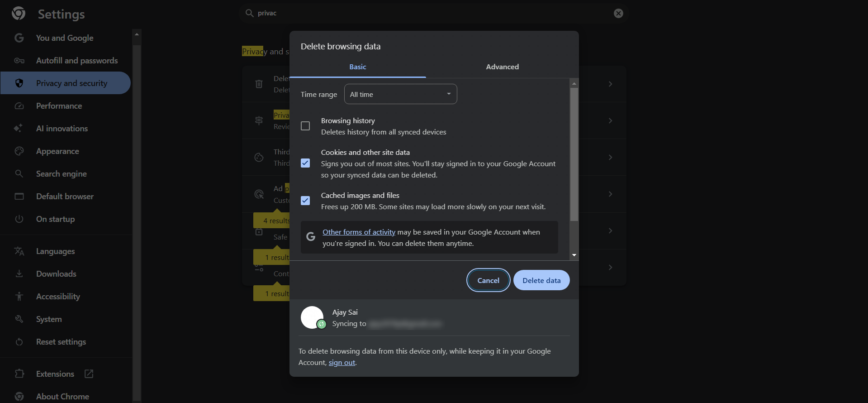Open Downloads settings
The width and height of the screenshot is (868, 403).
66,274
